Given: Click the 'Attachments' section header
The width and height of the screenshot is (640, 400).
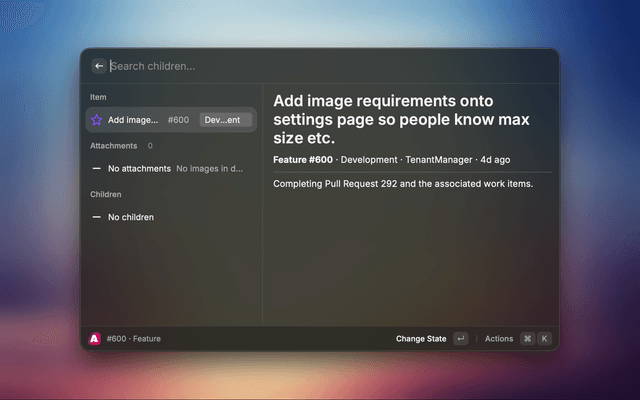Looking at the screenshot, I should point(113,146).
